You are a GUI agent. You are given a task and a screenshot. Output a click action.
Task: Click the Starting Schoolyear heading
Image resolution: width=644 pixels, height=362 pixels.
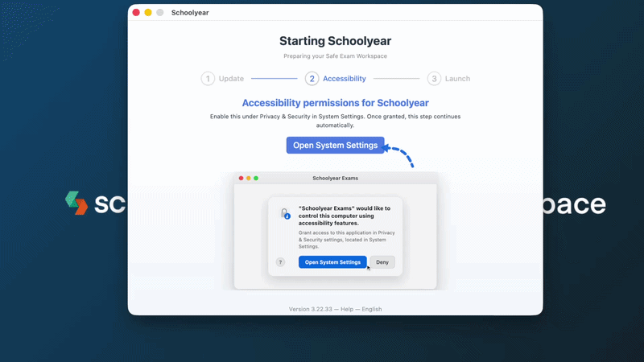[335, 41]
